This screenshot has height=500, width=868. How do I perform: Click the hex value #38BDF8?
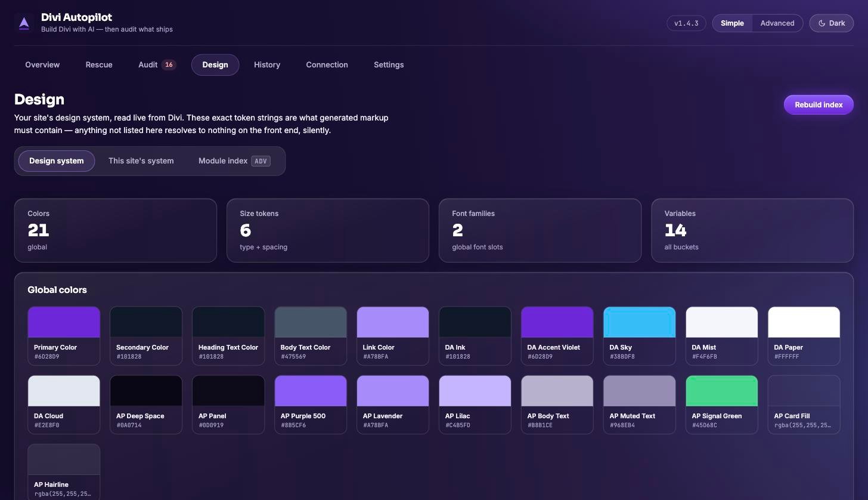(x=622, y=357)
